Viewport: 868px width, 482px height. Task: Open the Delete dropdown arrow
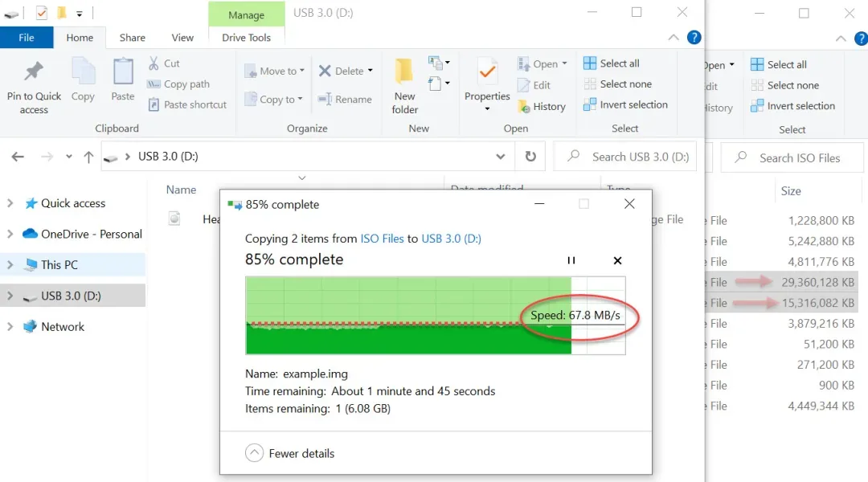pyautogui.click(x=371, y=71)
